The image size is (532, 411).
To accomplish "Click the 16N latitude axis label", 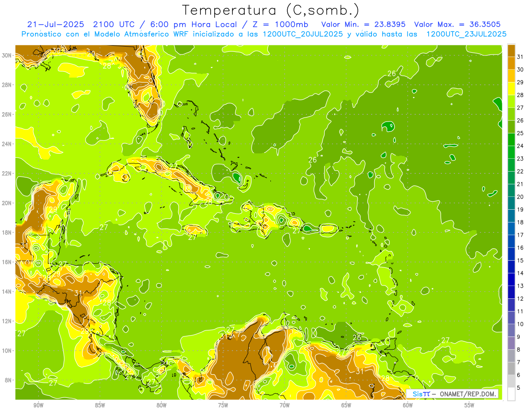I will 7,262.
